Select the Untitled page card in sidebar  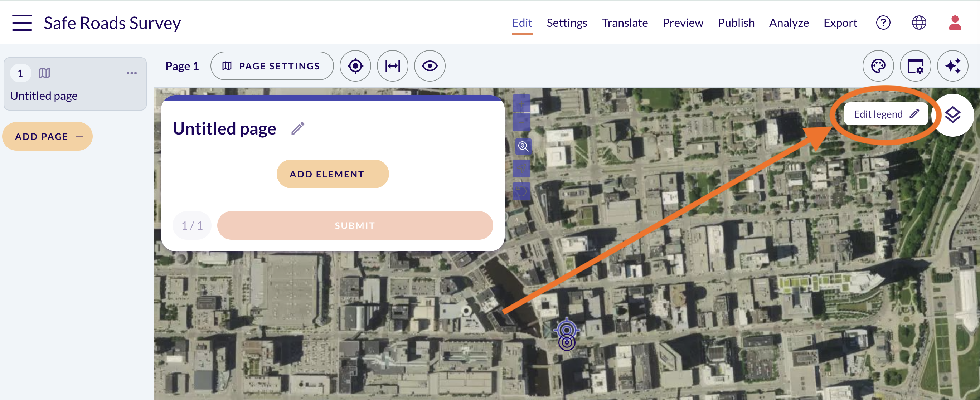coord(75,84)
